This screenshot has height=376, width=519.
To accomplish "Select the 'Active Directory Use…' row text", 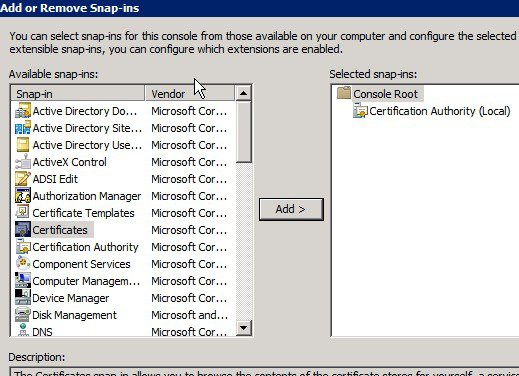I will click(x=87, y=145).
